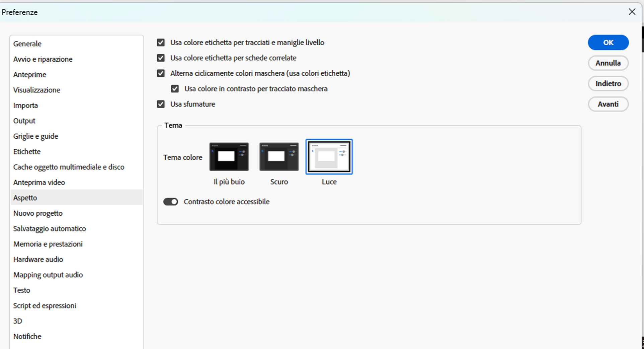Open Avvio e riparazione section
Image resolution: width=644 pixels, height=349 pixels.
click(x=76, y=59)
